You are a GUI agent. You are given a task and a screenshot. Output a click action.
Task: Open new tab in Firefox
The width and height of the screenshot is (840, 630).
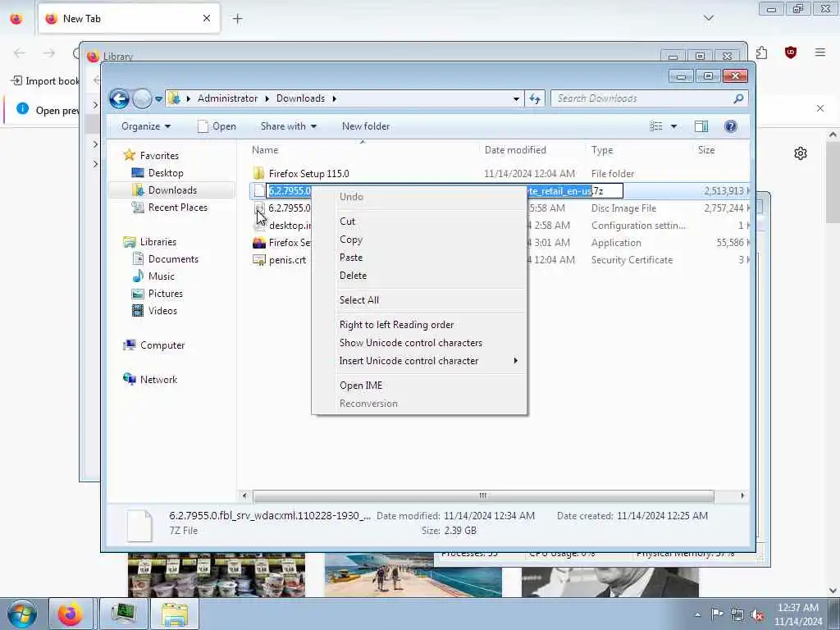[x=237, y=19]
